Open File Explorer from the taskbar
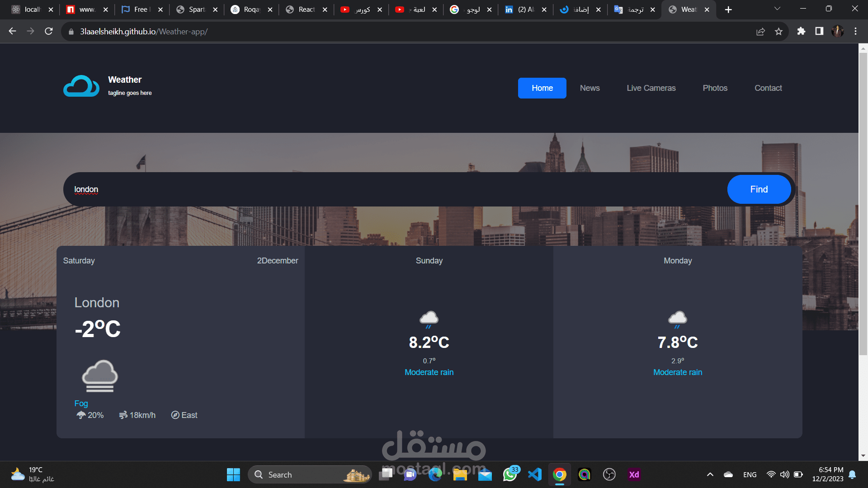The image size is (868, 488). tap(460, 474)
